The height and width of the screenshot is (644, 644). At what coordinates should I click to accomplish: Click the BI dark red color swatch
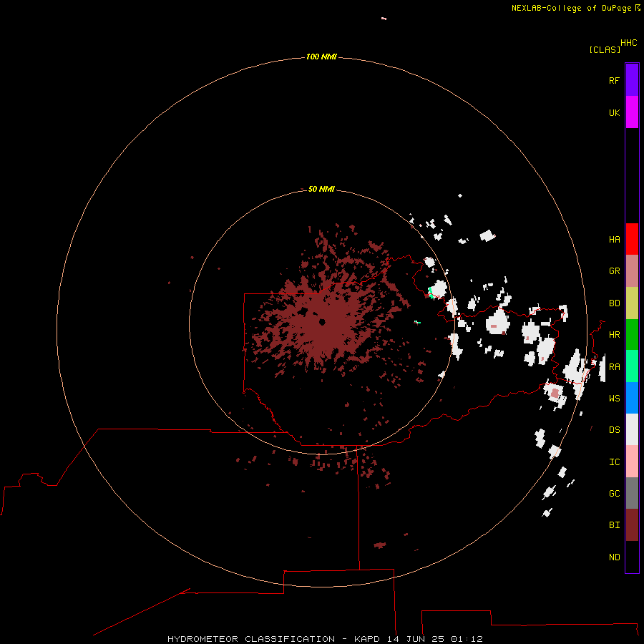pyautogui.click(x=632, y=525)
